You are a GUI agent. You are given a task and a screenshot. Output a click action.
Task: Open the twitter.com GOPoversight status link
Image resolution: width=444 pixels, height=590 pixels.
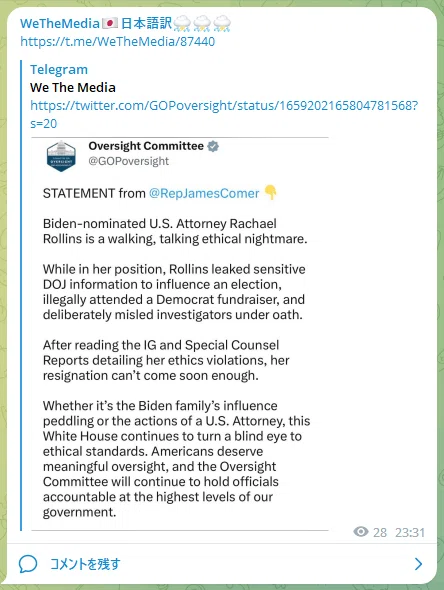click(224, 114)
